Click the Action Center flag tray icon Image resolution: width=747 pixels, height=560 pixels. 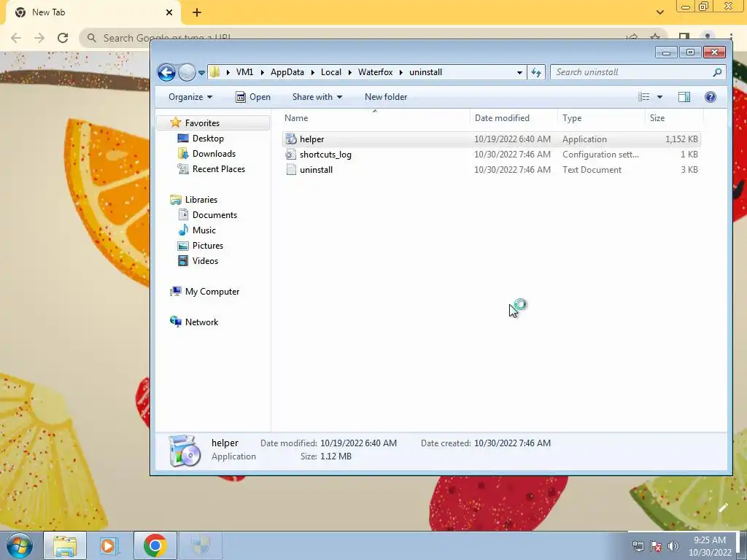(656, 546)
